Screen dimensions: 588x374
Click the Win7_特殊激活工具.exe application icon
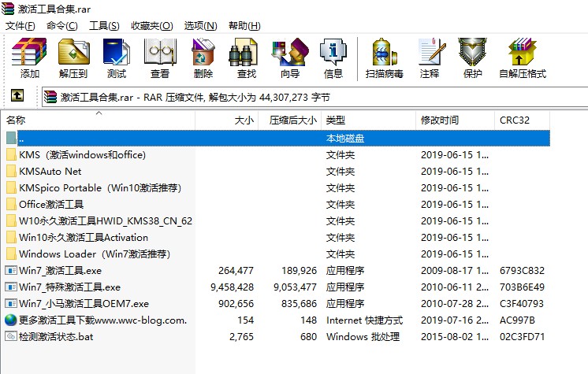coord(11,287)
